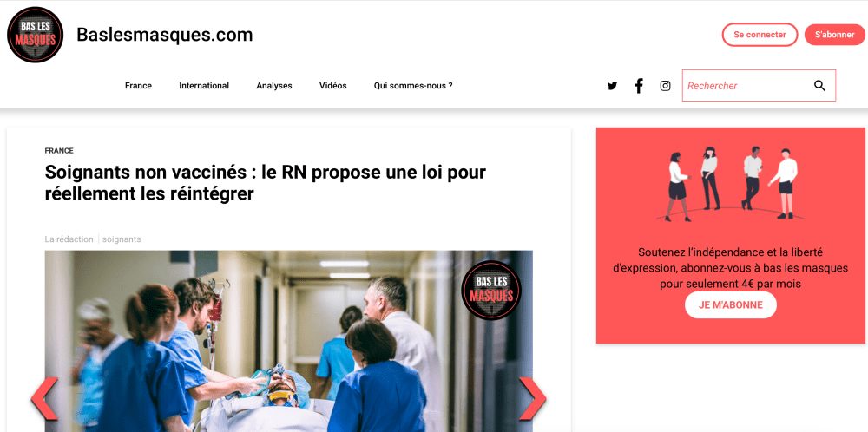
Task: Open the International menu item
Action: [204, 86]
